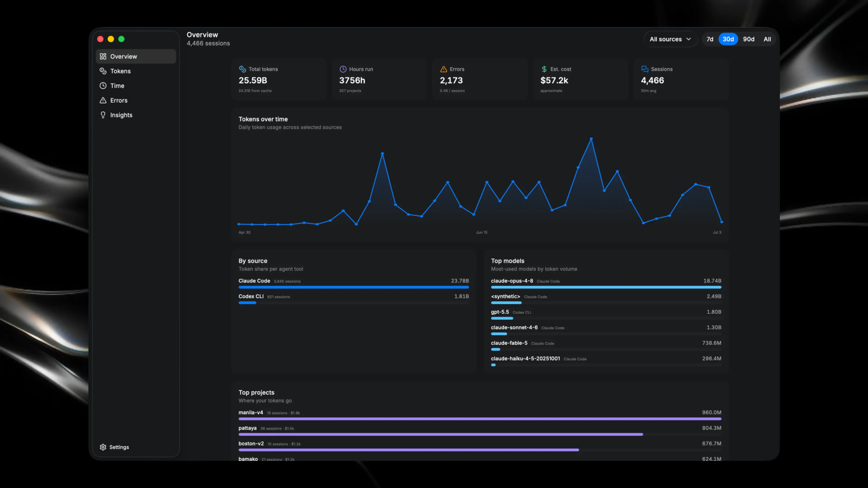Click the Hours run clock icon
This screenshot has width=868, height=488.
(x=343, y=69)
